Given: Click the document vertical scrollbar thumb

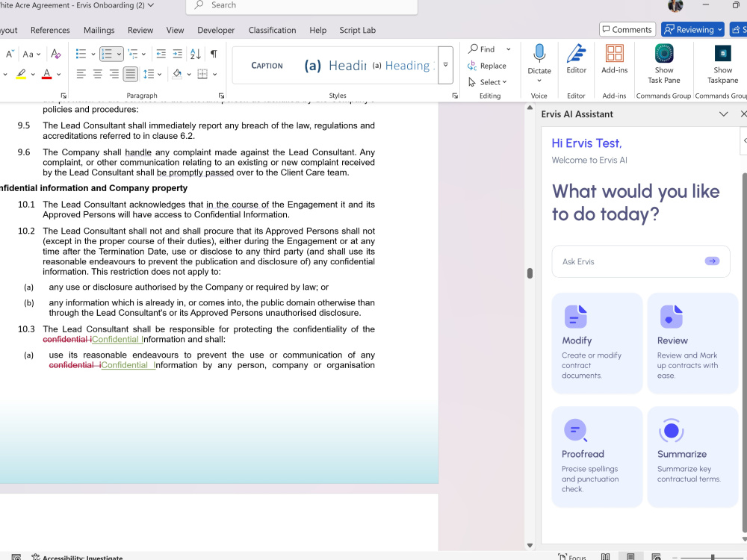Looking at the screenshot, I should click(x=530, y=273).
